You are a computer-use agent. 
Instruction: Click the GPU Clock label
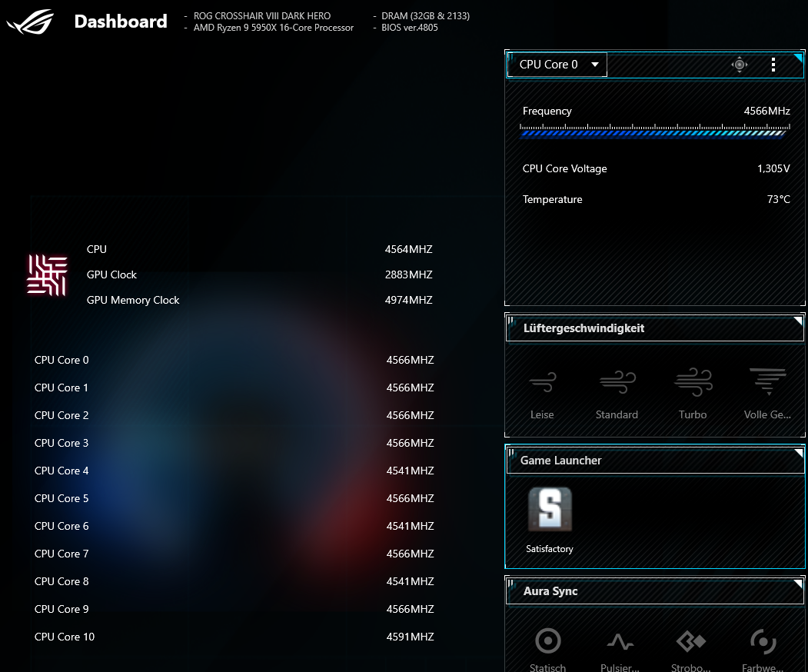(x=111, y=274)
